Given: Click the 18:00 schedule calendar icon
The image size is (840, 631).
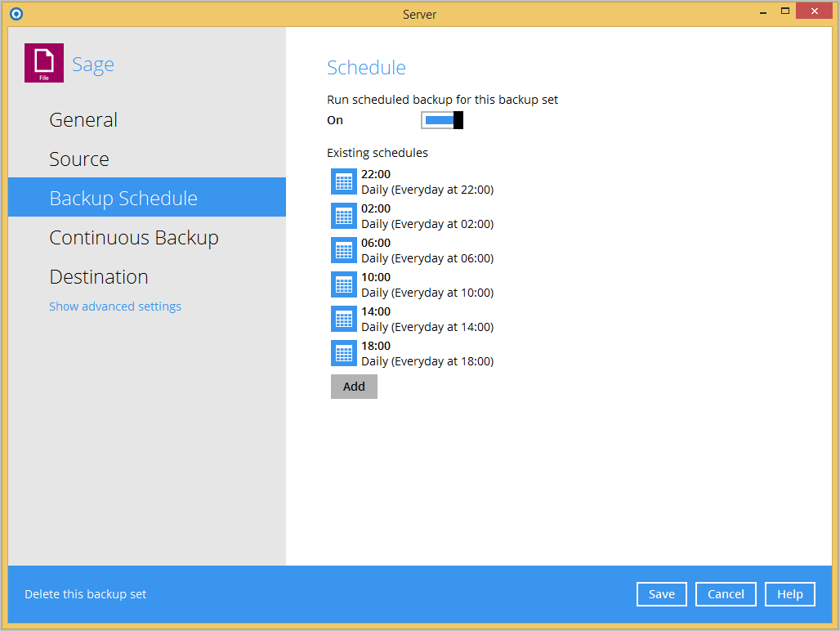Looking at the screenshot, I should (x=344, y=353).
